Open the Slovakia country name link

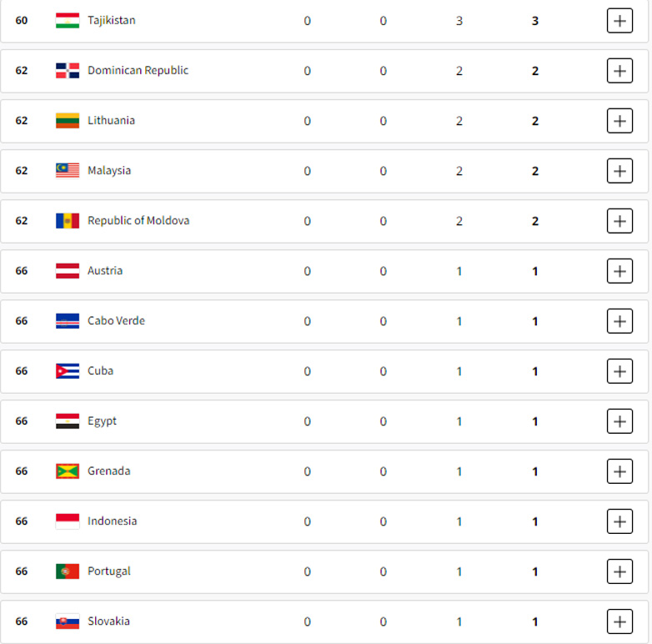108,621
